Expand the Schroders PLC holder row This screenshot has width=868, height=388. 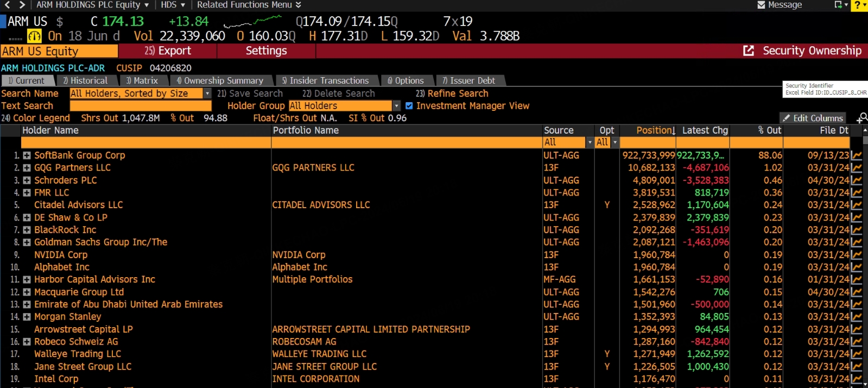point(27,180)
